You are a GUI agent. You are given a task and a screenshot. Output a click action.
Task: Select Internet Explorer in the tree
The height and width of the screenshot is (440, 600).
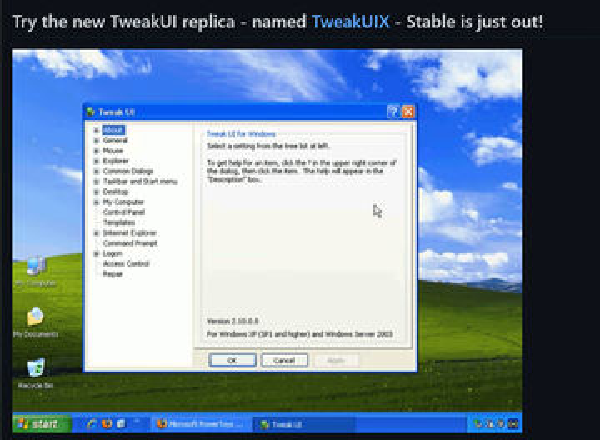(x=130, y=233)
